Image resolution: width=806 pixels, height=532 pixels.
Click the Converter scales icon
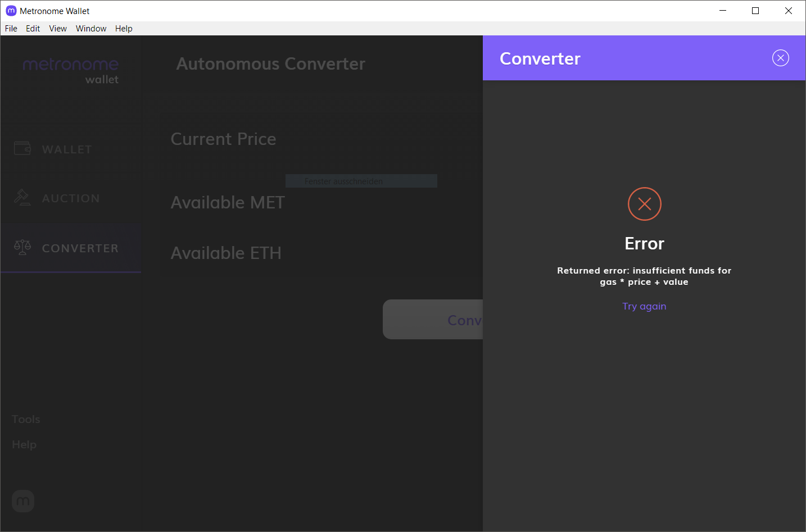[x=22, y=247]
